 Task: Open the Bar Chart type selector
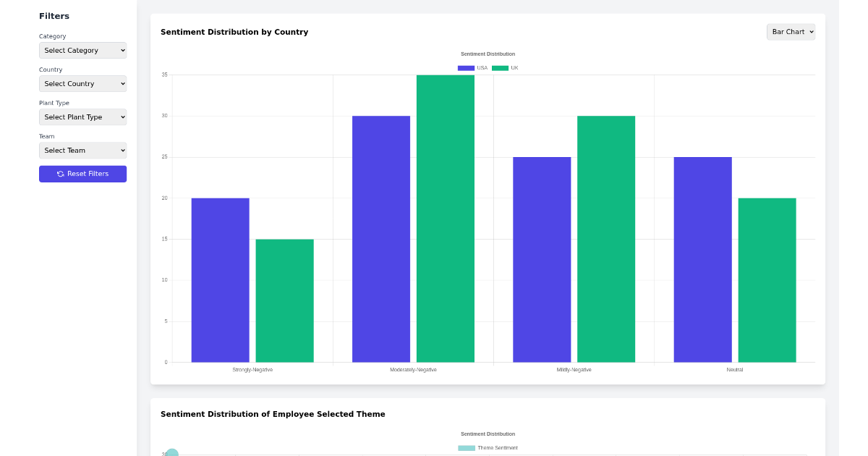point(791,32)
